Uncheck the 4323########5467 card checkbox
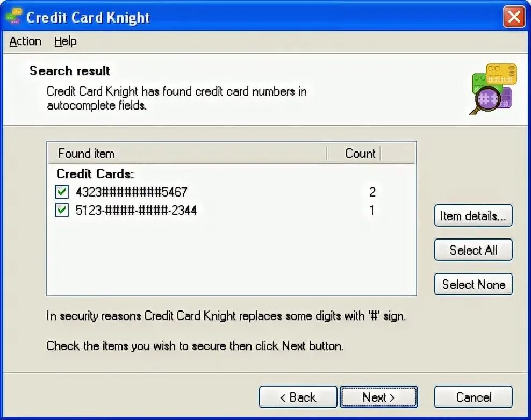The height and width of the screenshot is (420, 531). pyautogui.click(x=62, y=192)
